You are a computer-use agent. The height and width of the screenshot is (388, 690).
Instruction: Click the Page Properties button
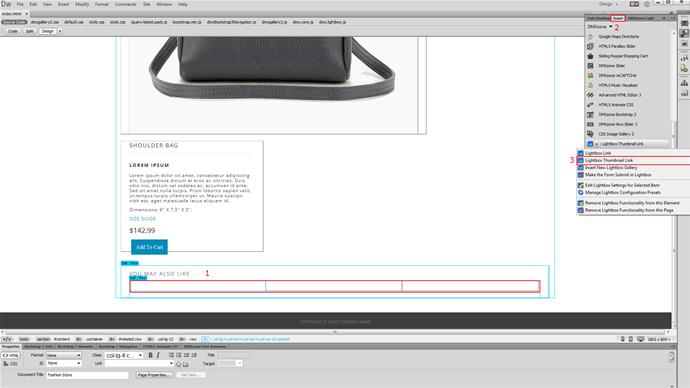click(x=154, y=375)
